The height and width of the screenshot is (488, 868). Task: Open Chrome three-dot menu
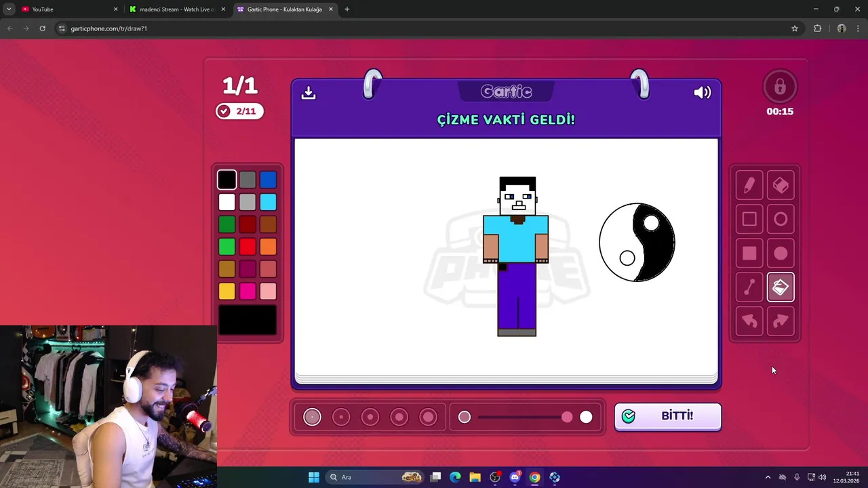[858, 28]
